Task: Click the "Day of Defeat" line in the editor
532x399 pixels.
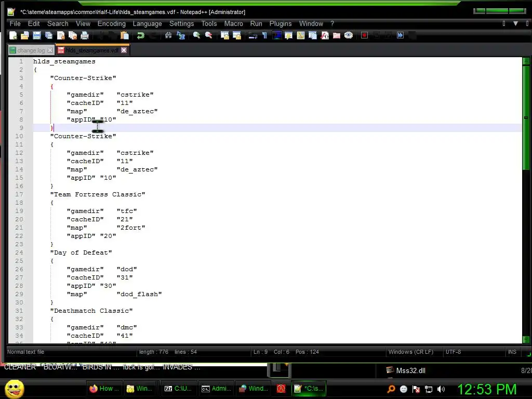Action: pos(81,253)
